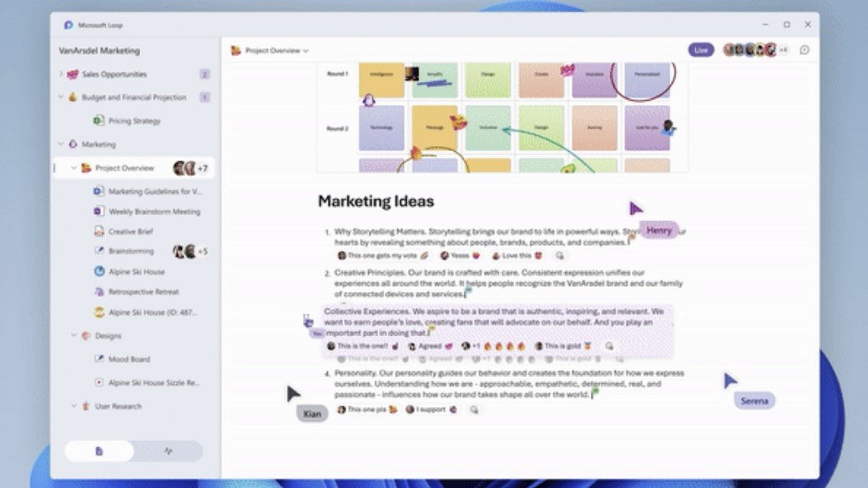Collapse the Marketing section in the sidebar
This screenshot has height=488, width=868.
click(x=60, y=144)
